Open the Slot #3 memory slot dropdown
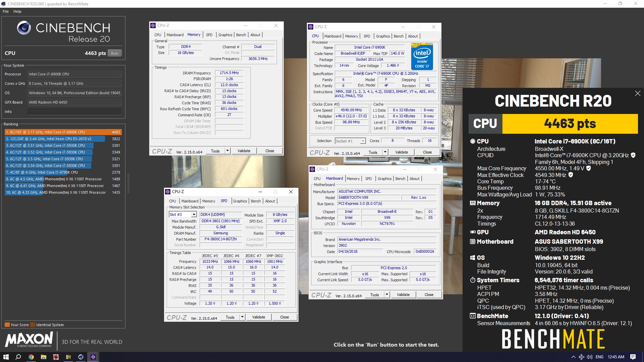Screen dimensions: 644x362 [x=194, y=215]
